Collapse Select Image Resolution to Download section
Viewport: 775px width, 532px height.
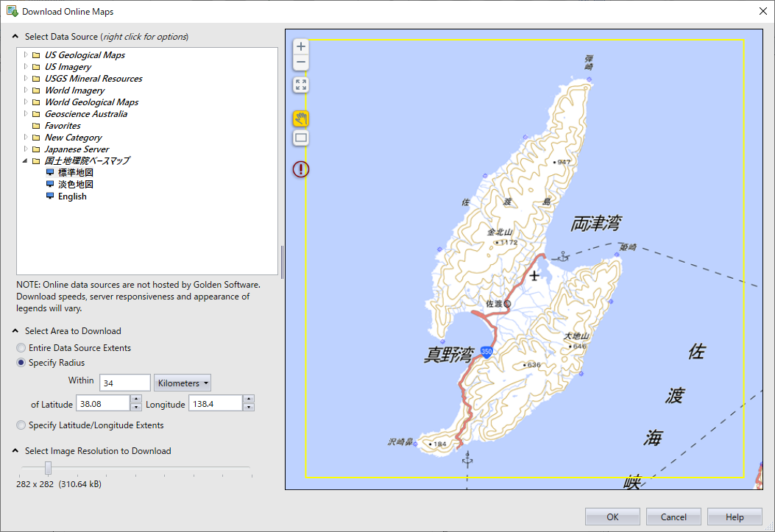tap(15, 450)
